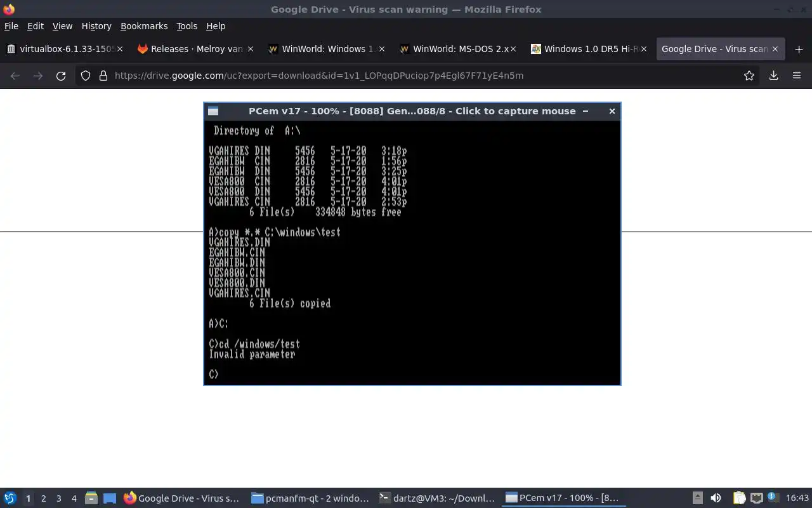Close the Google Drive Virus scan tab

(x=775, y=49)
